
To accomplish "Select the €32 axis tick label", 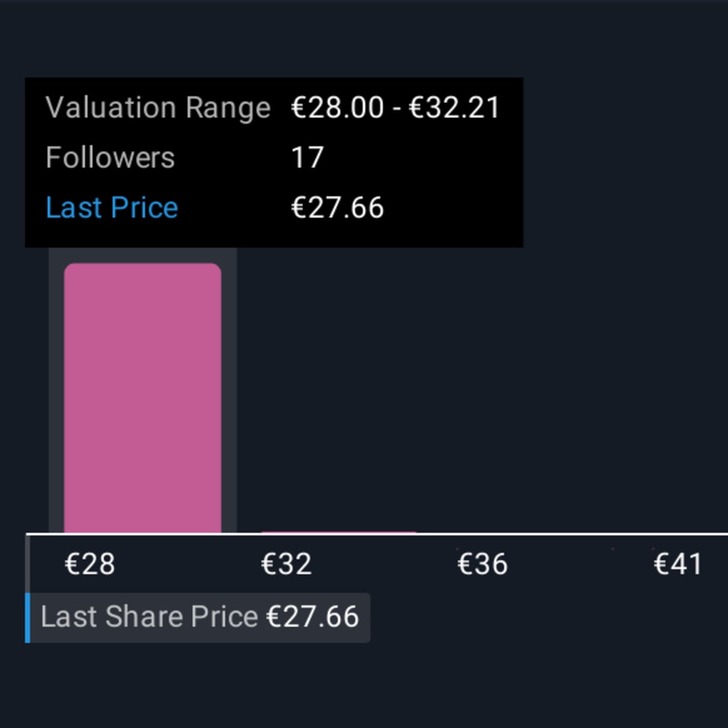I will click(x=286, y=564).
